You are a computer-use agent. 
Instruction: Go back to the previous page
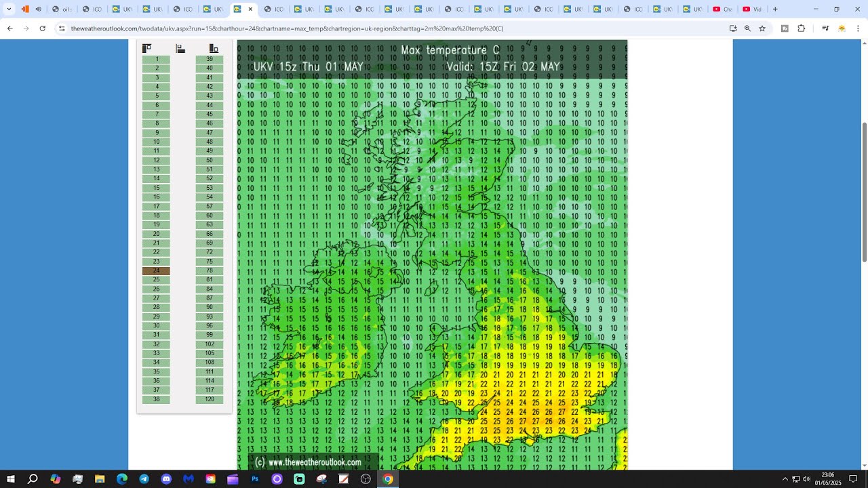pos(9,28)
